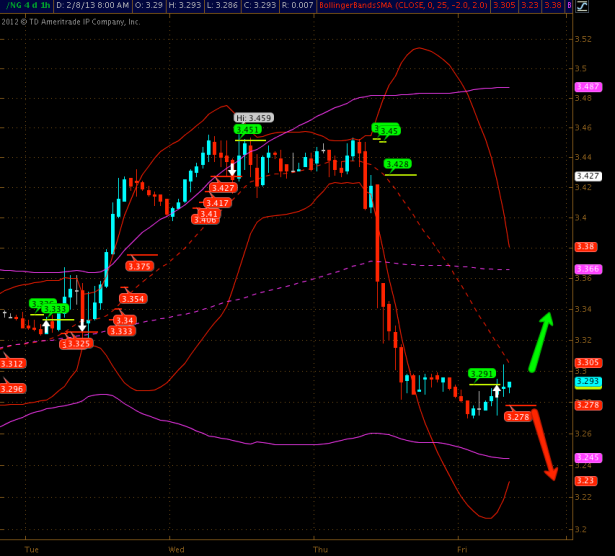The image size is (615, 556).
Task: Click the large green up arrow drawing
Action: tap(541, 341)
